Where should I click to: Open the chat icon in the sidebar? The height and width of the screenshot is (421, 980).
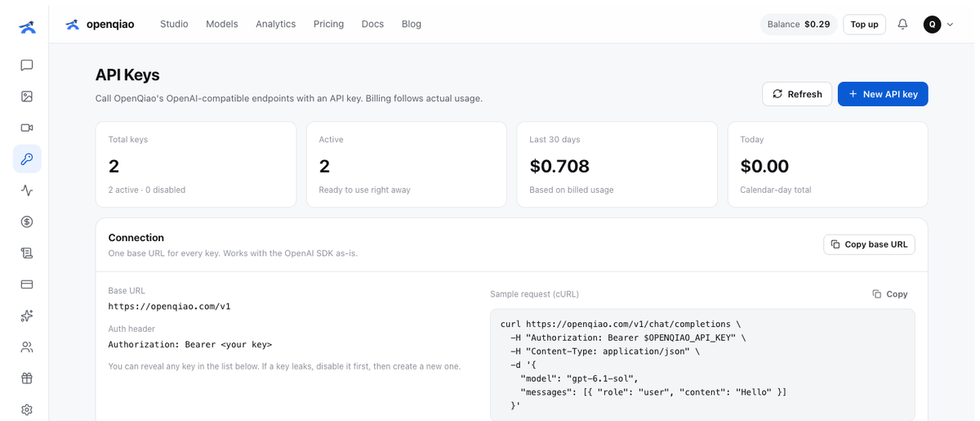[27, 65]
